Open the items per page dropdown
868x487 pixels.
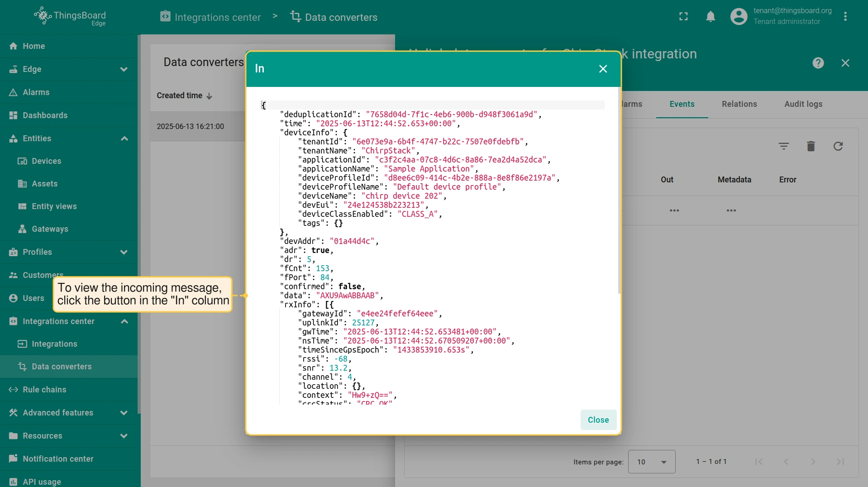pyautogui.click(x=651, y=462)
